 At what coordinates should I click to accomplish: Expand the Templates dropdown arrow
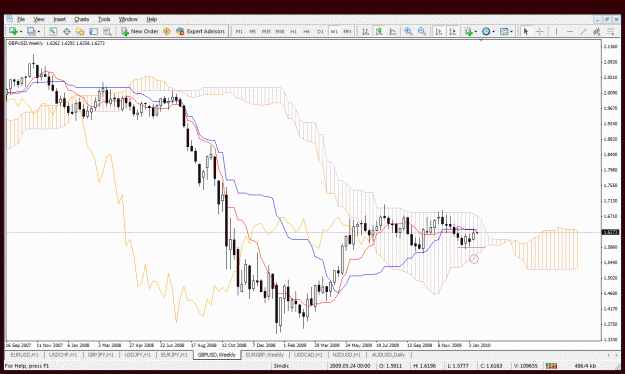point(511,31)
